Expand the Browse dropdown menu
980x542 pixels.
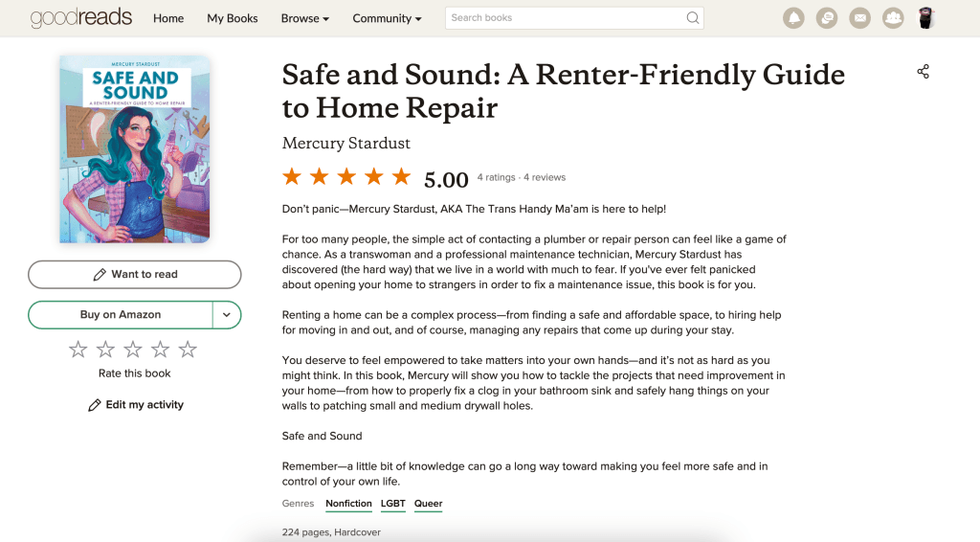point(304,18)
